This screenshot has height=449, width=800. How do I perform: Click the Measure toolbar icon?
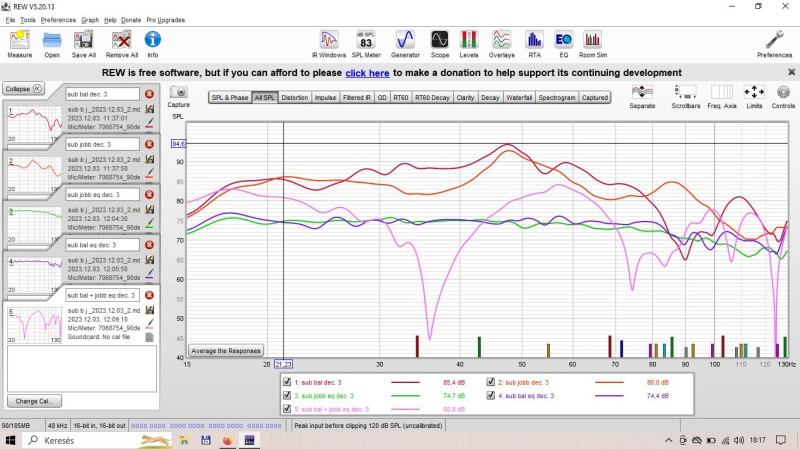tap(19, 44)
